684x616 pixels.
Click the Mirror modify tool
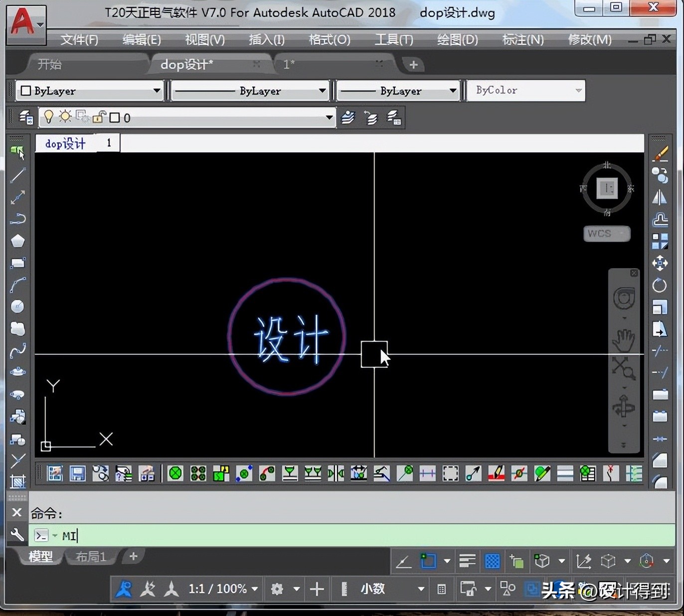[660, 197]
